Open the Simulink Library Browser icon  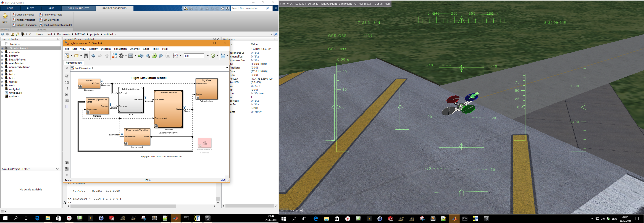[x=114, y=56]
